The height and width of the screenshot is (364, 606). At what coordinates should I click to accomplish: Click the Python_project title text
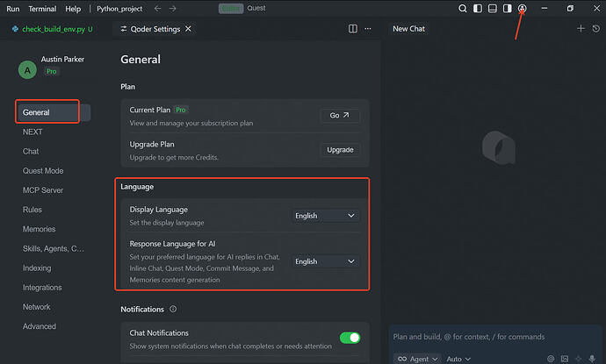click(119, 9)
